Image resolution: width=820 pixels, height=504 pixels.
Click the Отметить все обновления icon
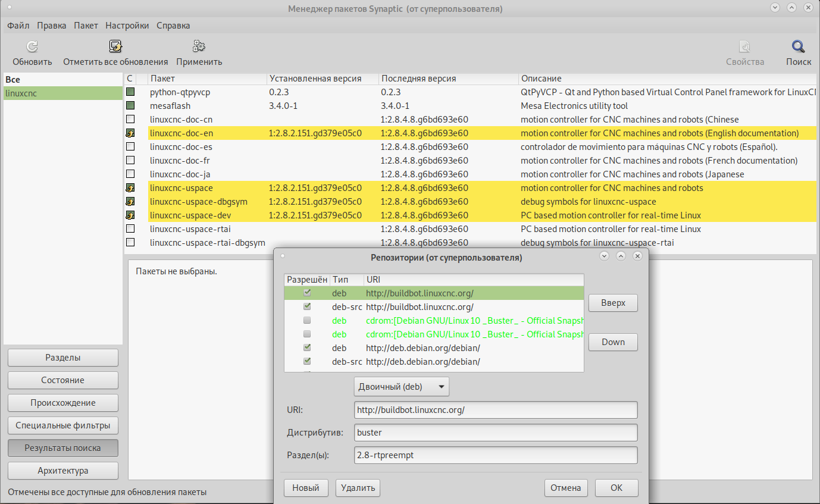coord(115,47)
